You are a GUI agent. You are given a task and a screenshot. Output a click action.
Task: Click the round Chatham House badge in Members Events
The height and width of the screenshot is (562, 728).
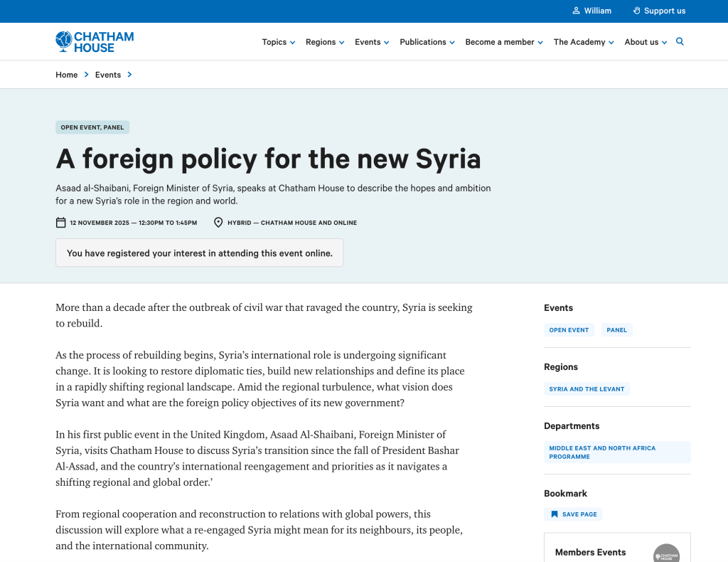tap(667, 553)
